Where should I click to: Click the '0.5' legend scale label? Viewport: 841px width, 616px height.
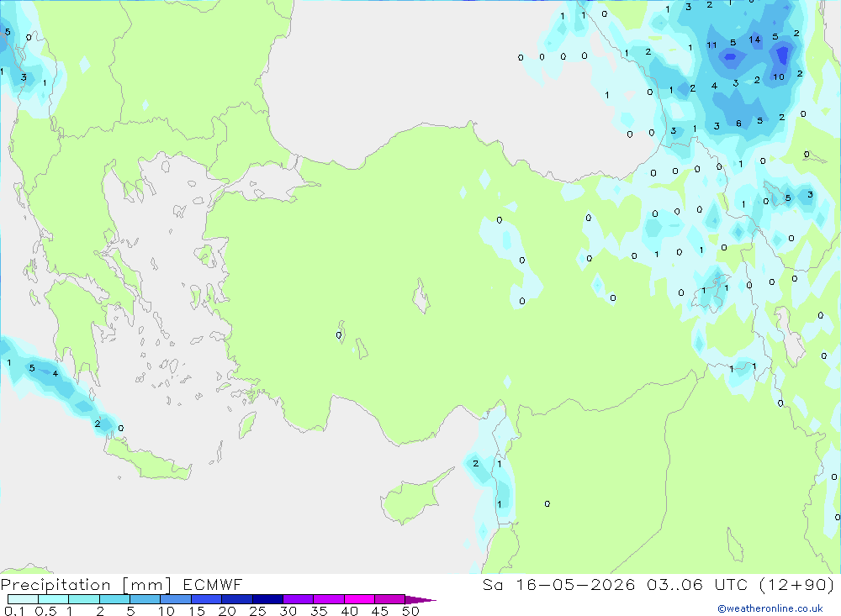click(x=45, y=611)
